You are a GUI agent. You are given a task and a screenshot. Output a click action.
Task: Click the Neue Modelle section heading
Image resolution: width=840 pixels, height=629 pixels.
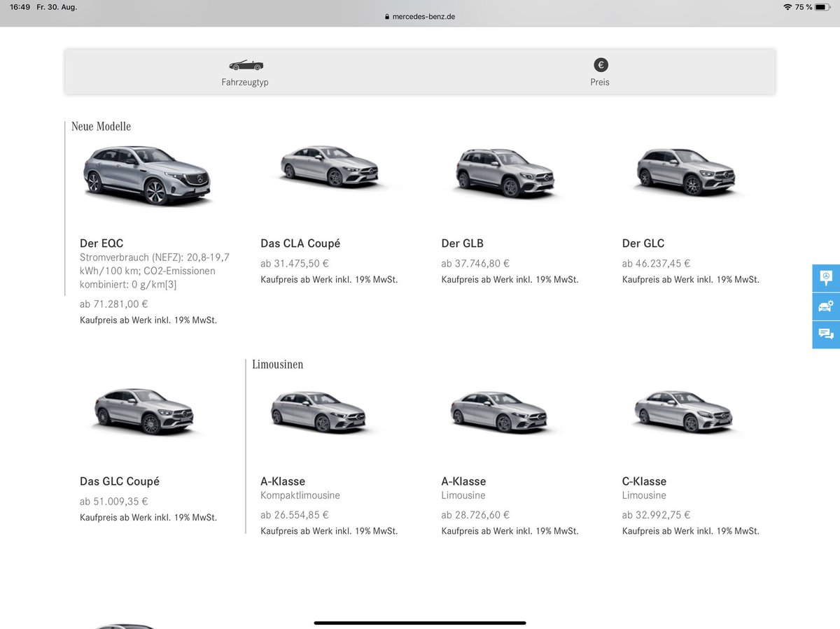point(101,127)
